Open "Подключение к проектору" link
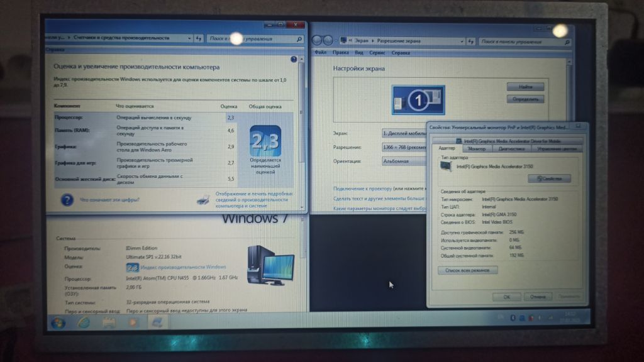644x362 pixels. click(x=363, y=189)
